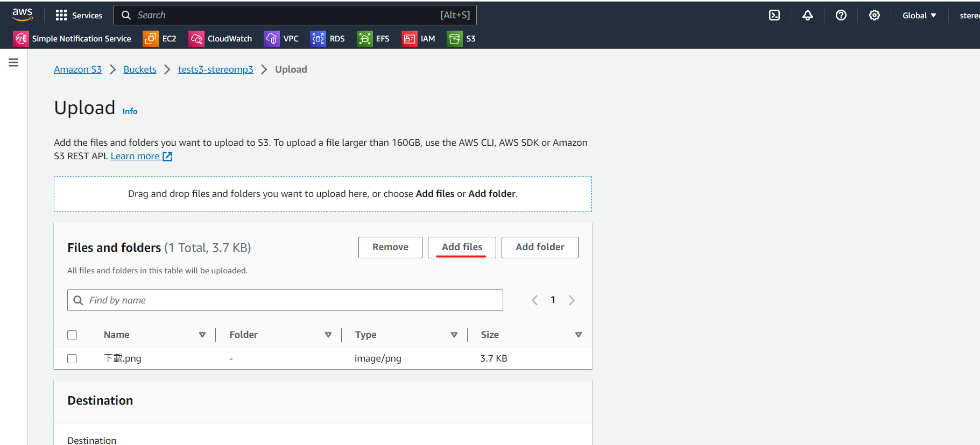Image resolution: width=980 pixels, height=445 pixels.
Task: Open the settings gear
Action: click(x=875, y=15)
